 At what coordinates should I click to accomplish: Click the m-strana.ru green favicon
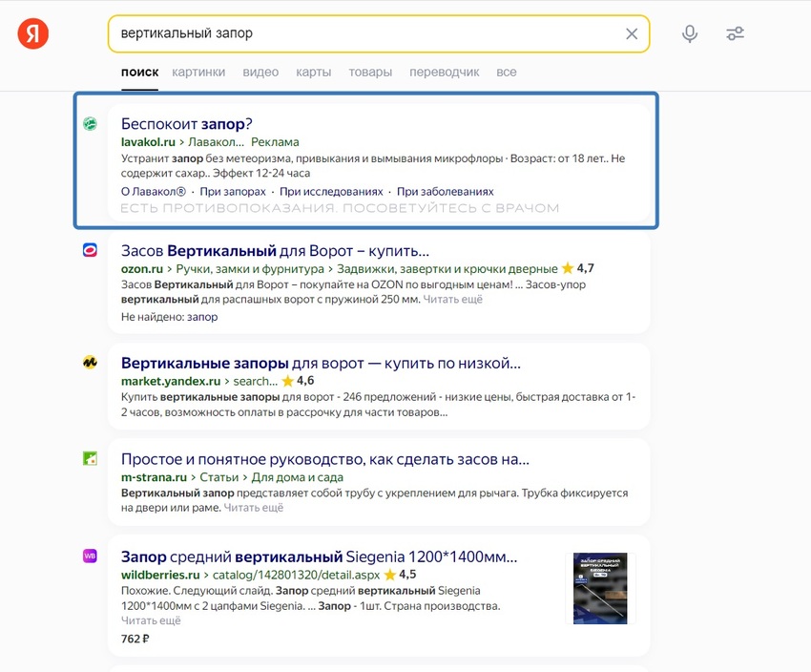point(91,461)
